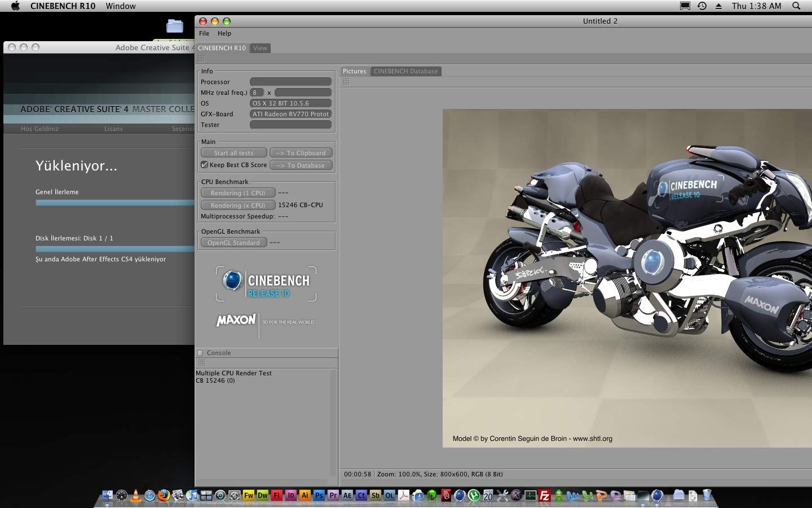Switch to the View tab
Screen dimensions: 812x508
point(260,48)
